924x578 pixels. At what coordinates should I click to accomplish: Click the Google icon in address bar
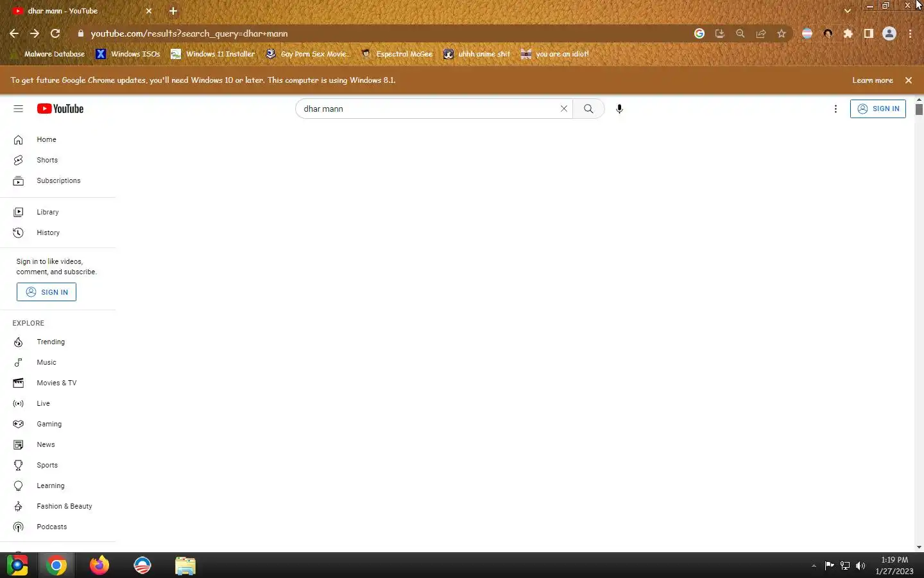699,33
